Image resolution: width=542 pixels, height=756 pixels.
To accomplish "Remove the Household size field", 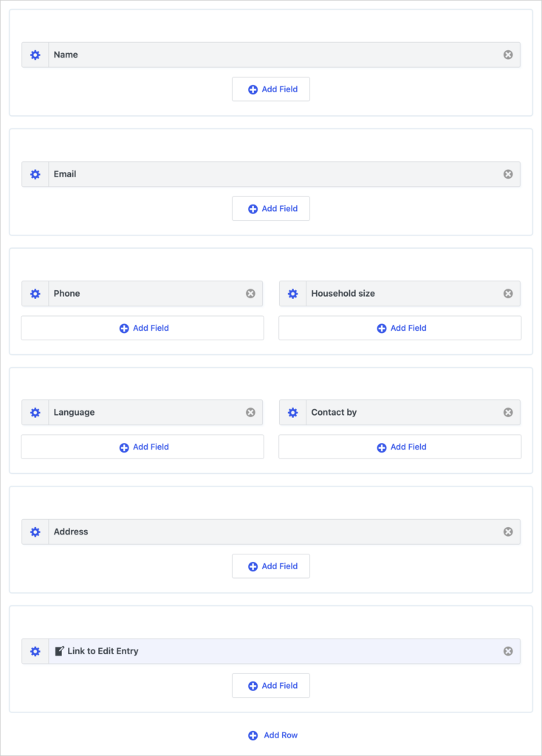I will click(508, 294).
